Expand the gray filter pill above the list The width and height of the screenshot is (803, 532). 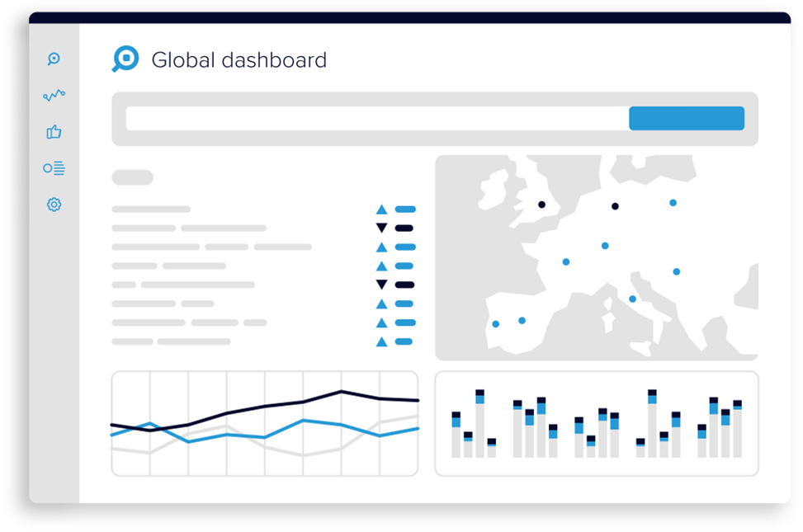pyautogui.click(x=132, y=177)
